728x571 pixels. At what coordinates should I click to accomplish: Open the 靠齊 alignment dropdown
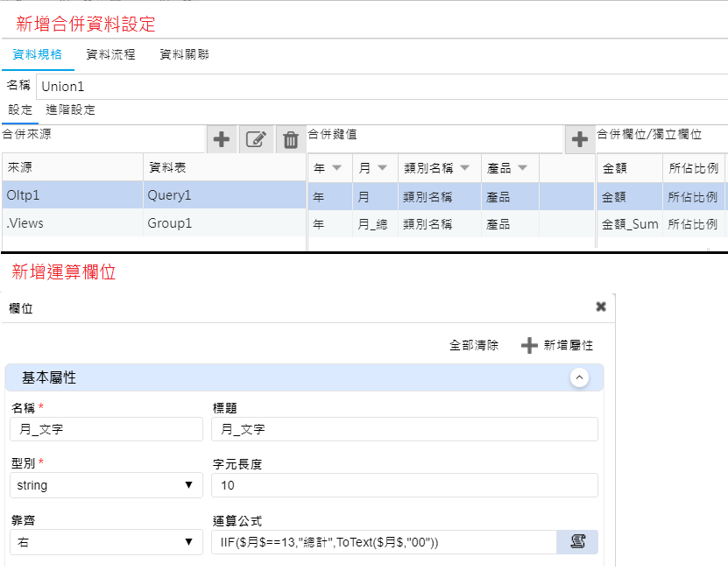pos(106,542)
